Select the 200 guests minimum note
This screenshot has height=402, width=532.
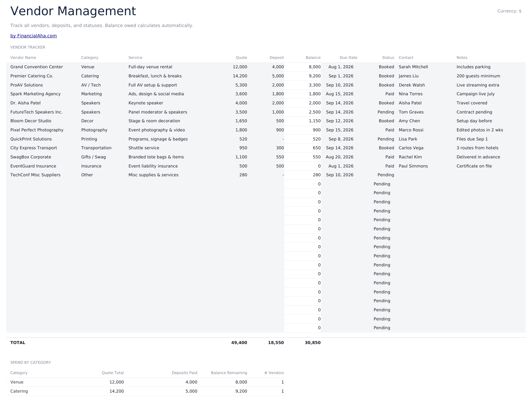478,76
